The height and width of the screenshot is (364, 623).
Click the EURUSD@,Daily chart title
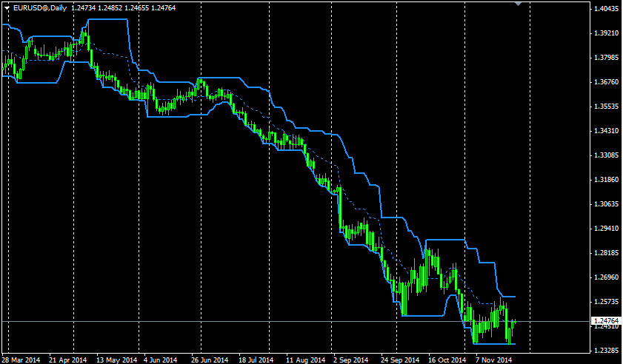pyautogui.click(x=40, y=8)
